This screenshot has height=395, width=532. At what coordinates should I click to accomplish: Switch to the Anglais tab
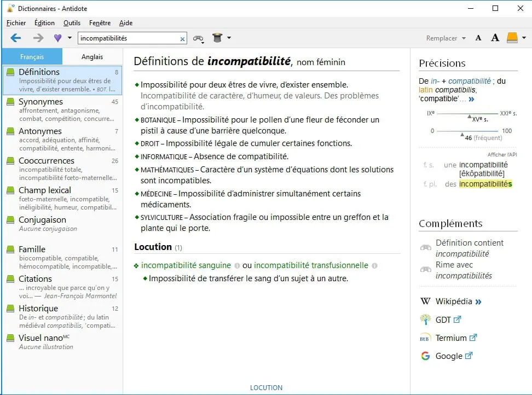coord(92,57)
